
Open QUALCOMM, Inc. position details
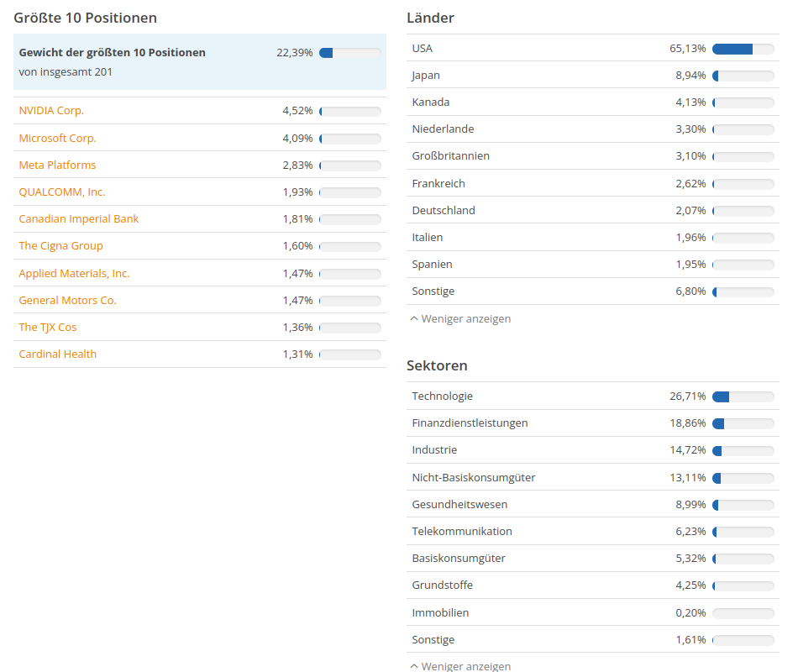(62, 192)
